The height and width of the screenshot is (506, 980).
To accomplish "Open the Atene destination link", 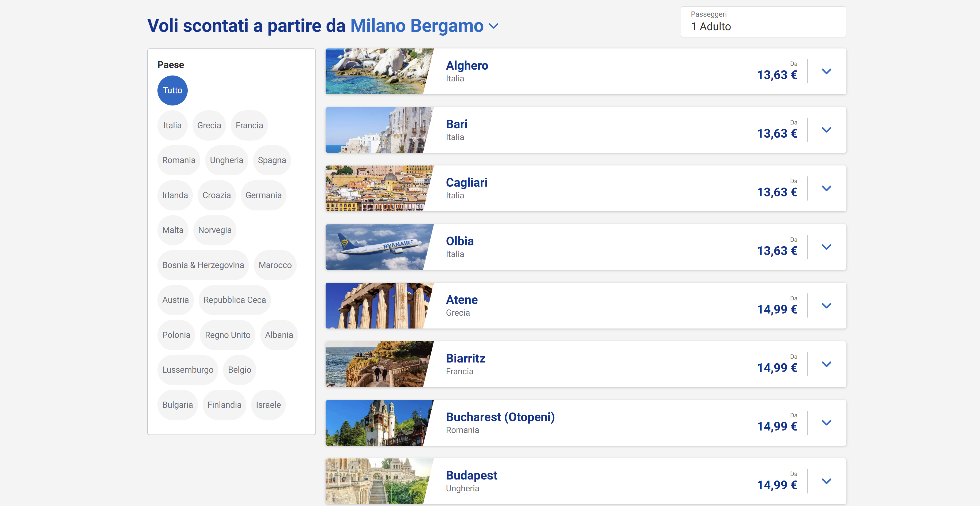I will tap(461, 300).
